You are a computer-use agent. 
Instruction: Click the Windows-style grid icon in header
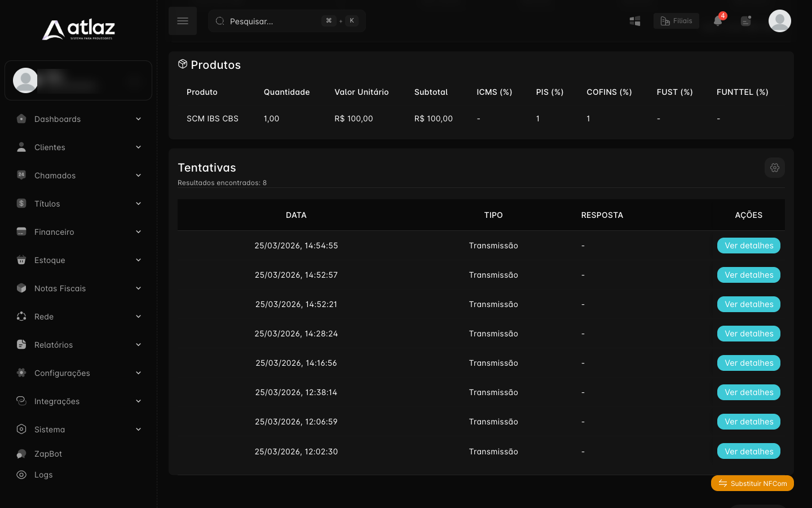[635, 21]
